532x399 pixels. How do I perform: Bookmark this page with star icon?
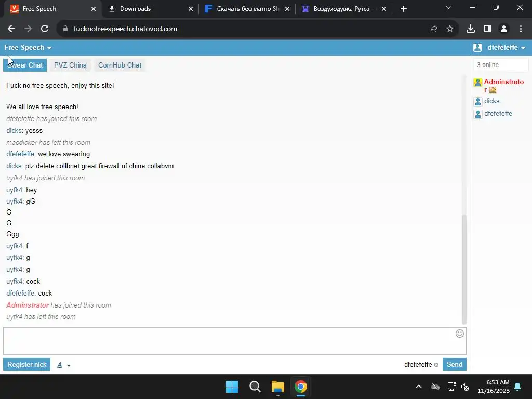click(x=450, y=29)
